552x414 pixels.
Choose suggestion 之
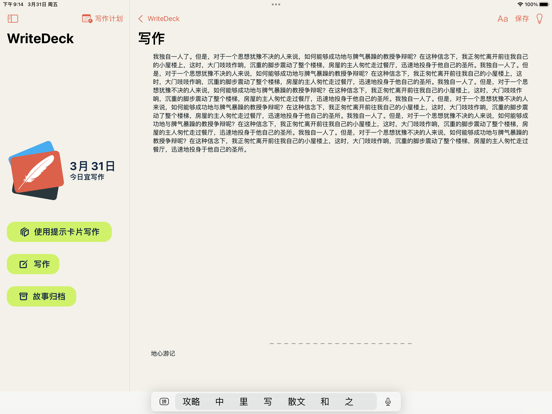pos(349,401)
